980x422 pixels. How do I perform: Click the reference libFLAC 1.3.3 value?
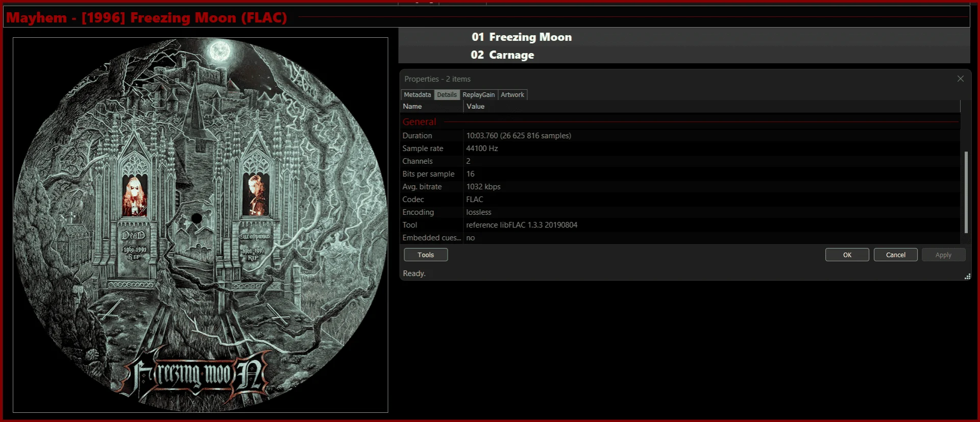522,225
